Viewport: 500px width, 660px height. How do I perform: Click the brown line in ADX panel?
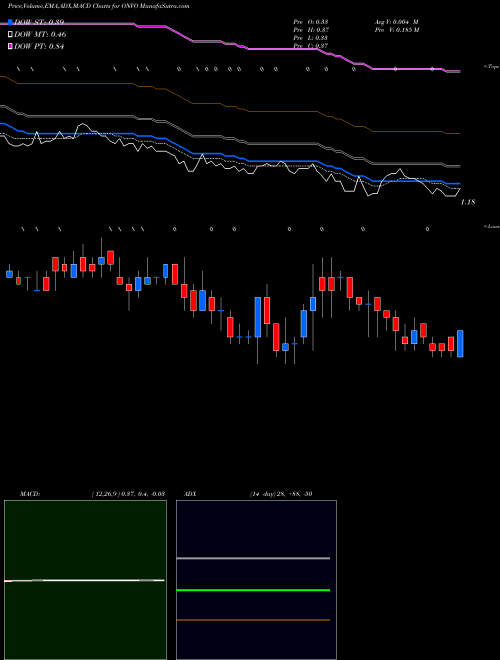(x=253, y=620)
